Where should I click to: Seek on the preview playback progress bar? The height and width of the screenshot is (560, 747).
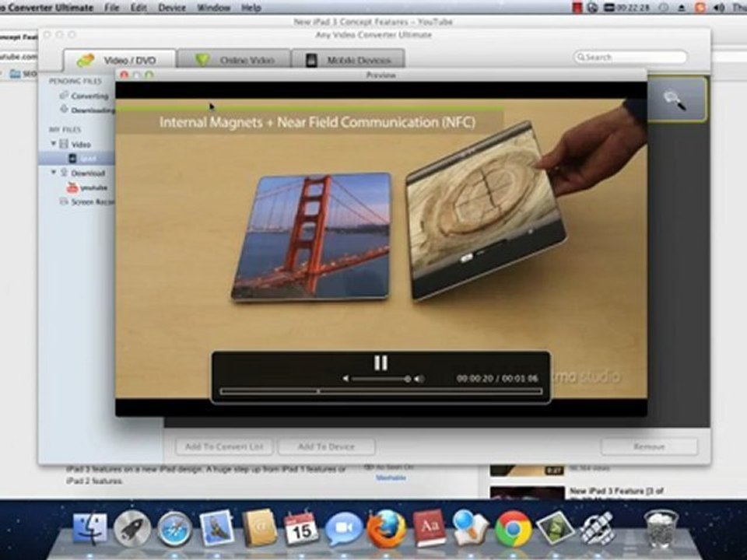point(381,391)
